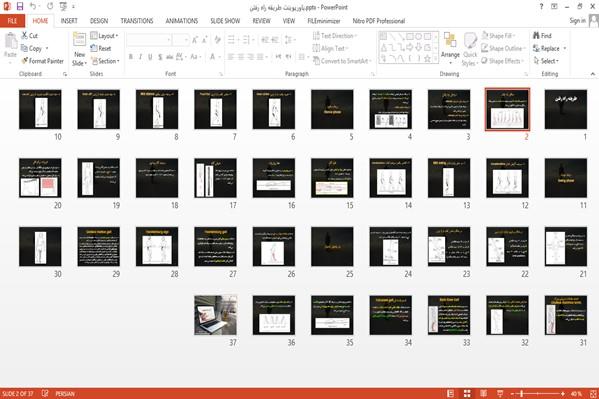599x399 pixels.
Task: Switch to INSERT tab
Action: click(x=69, y=21)
